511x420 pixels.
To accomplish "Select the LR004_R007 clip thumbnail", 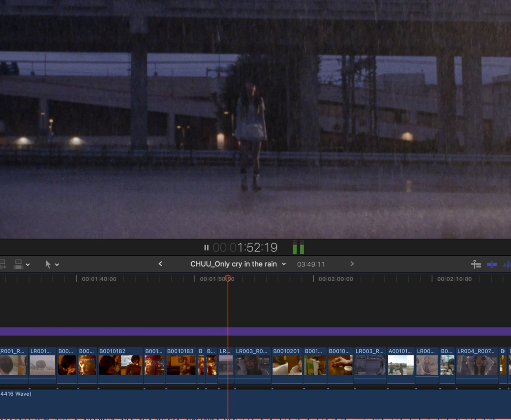I will pyautogui.click(x=477, y=365).
